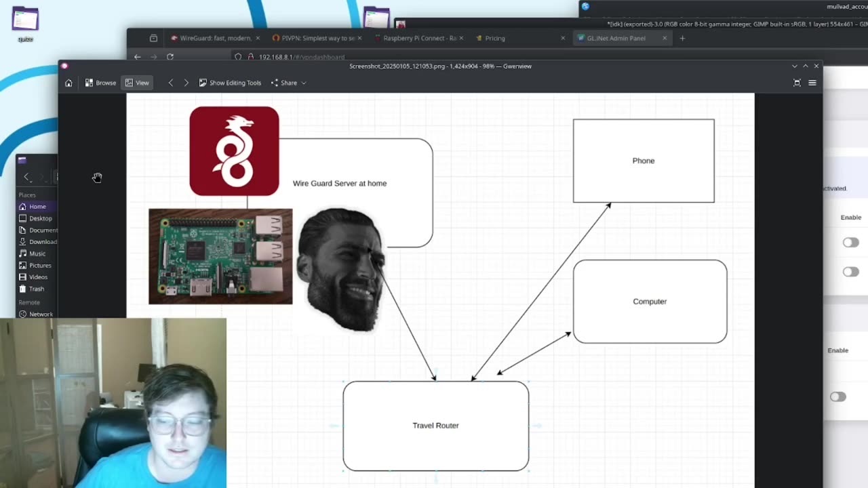Open Downloads in file manager Places
The image size is (868, 488).
click(36, 242)
